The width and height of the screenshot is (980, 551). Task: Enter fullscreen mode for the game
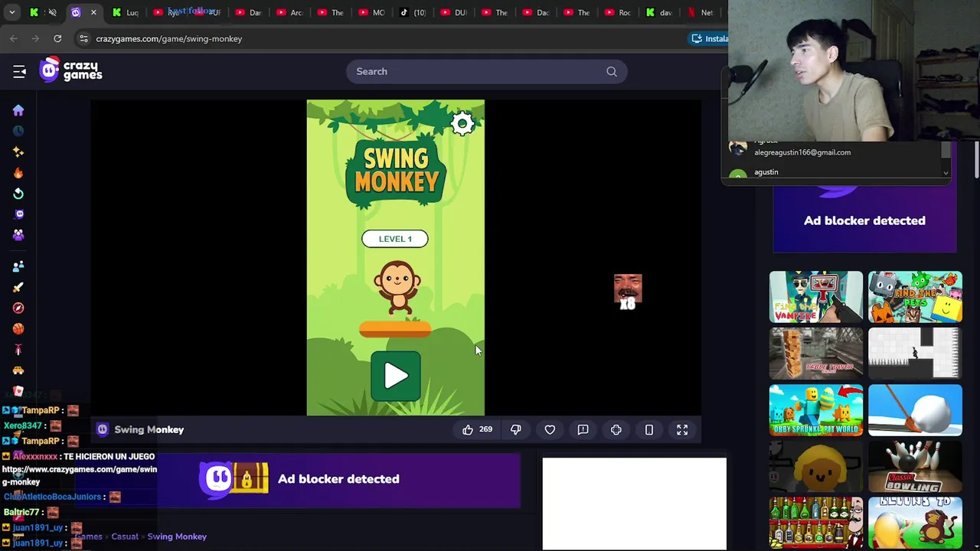click(x=682, y=429)
